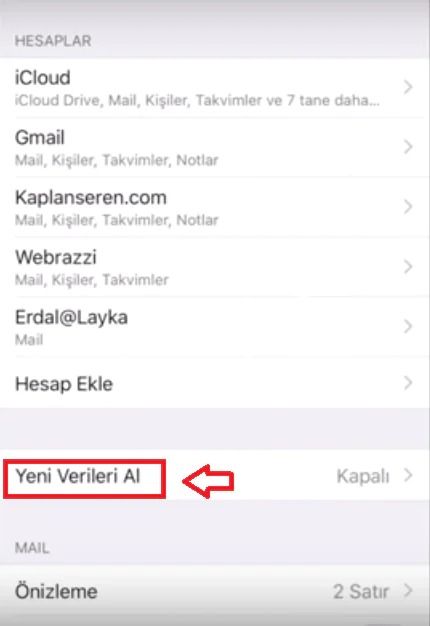Open the Erdal@Layka mail account

coord(215,327)
